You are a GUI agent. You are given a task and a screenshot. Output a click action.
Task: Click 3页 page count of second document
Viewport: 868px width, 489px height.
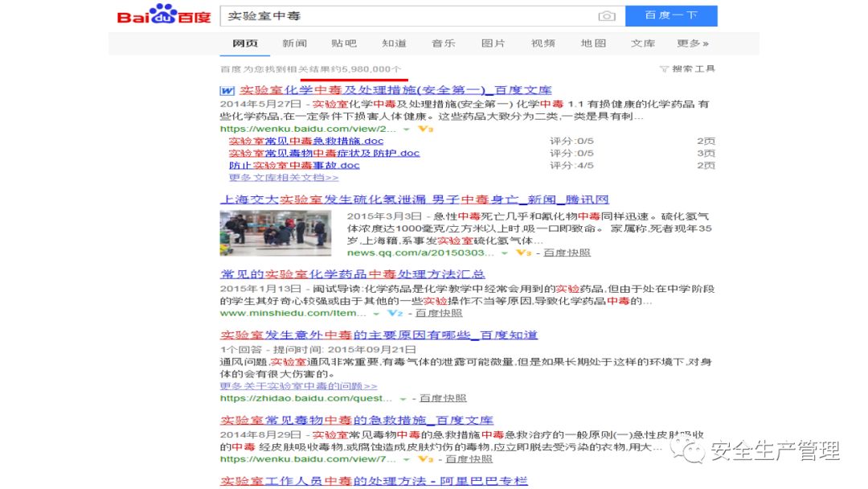(x=706, y=154)
